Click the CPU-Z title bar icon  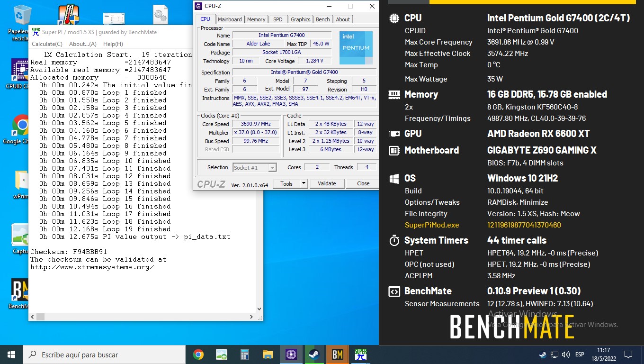pos(199,6)
